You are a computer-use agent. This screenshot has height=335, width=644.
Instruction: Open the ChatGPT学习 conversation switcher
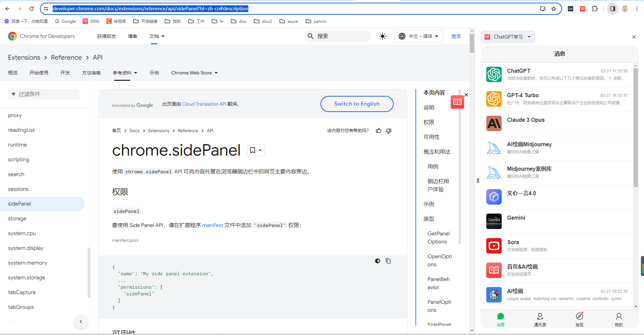(x=507, y=37)
